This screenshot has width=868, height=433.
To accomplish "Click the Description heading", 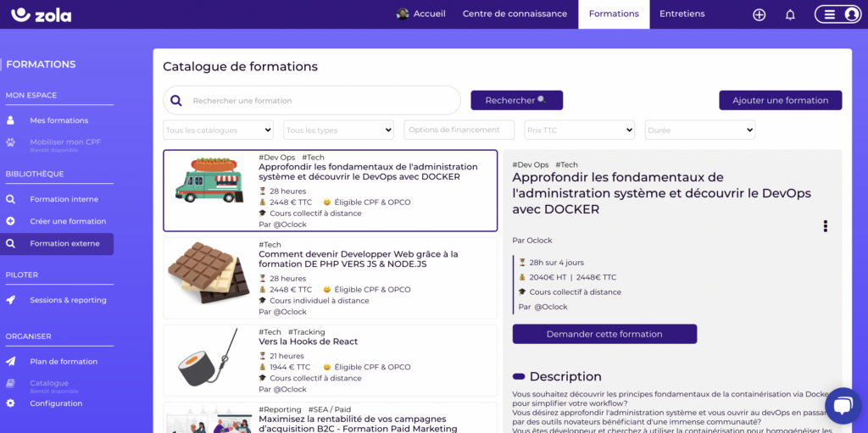I will (565, 376).
